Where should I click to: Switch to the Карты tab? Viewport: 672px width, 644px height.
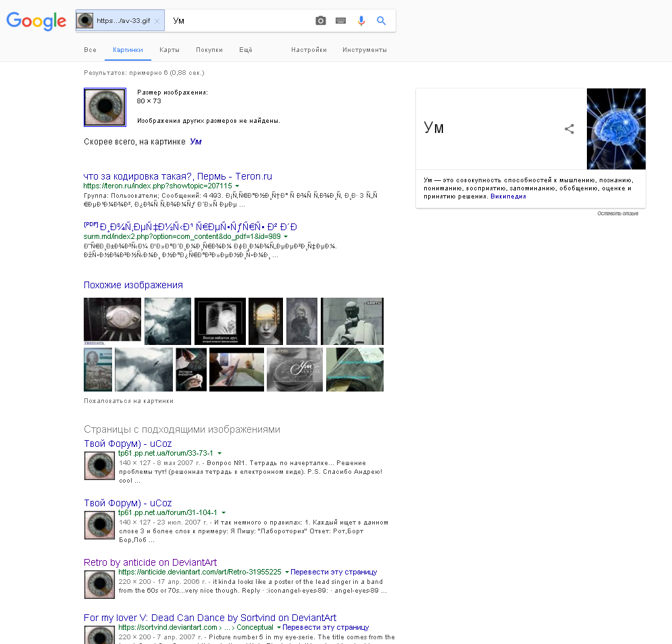click(x=170, y=49)
